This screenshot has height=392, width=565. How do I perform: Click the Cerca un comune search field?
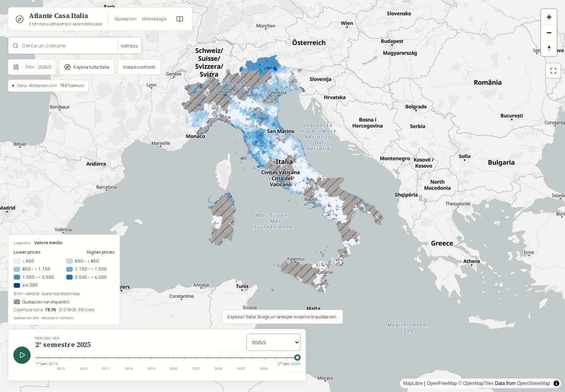69,46
